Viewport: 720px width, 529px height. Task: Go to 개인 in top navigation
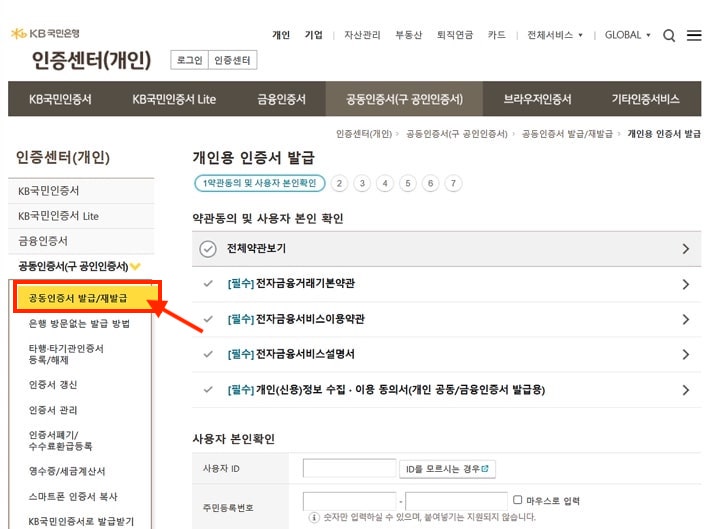tap(281, 35)
